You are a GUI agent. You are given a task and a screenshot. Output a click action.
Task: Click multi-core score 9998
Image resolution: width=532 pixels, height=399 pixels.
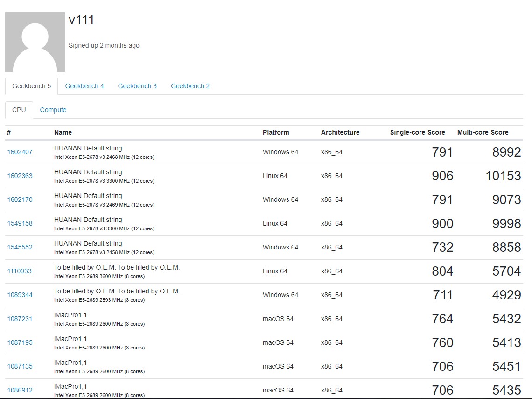pos(506,223)
